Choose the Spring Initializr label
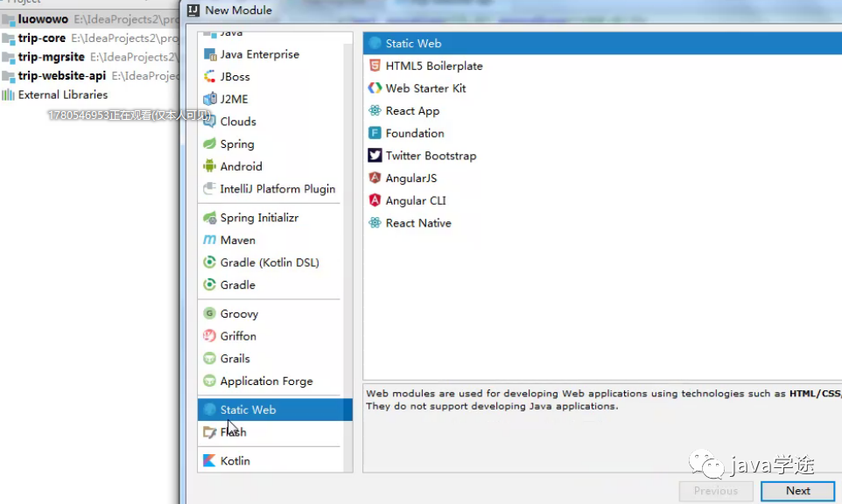Screen dimensions: 842x504 [259, 218]
